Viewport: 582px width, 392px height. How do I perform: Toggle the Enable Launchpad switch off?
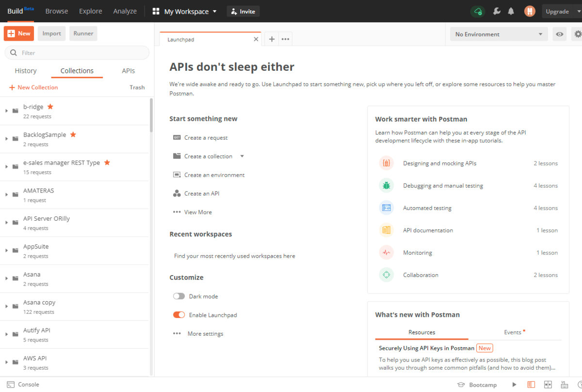179,315
